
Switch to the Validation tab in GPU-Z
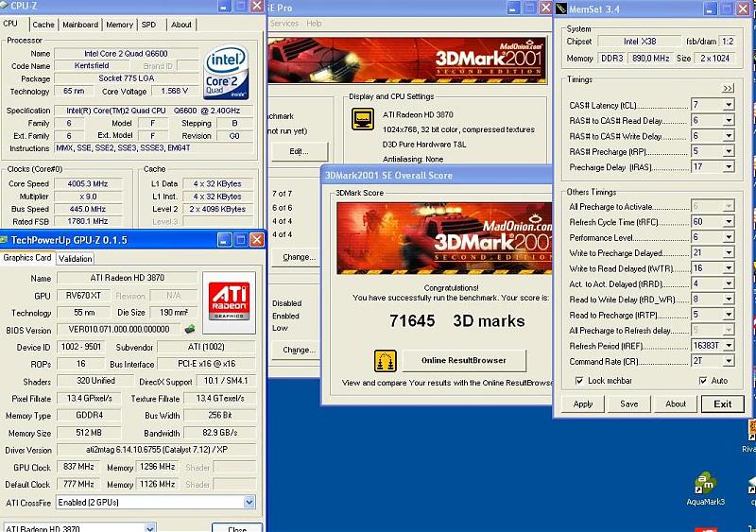pos(76,259)
